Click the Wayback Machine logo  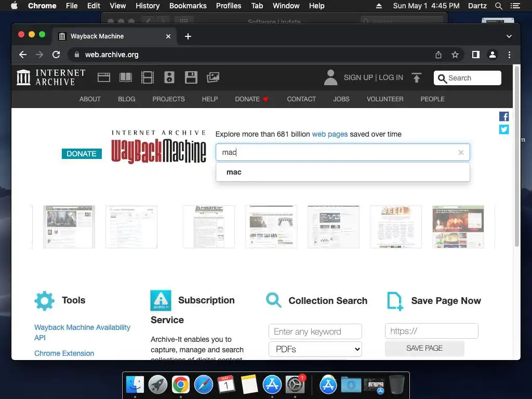pyautogui.click(x=158, y=147)
